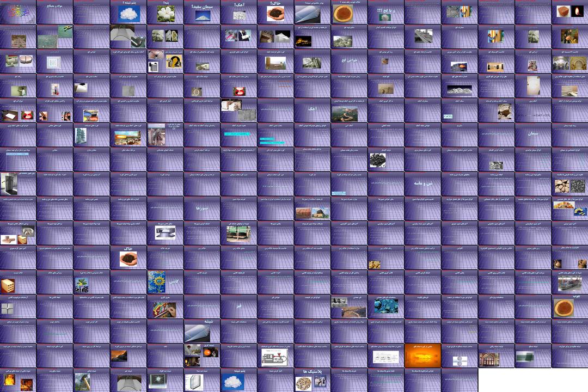Select the slide with stained-glass window building
The image size is (588, 392).
point(496,355)
